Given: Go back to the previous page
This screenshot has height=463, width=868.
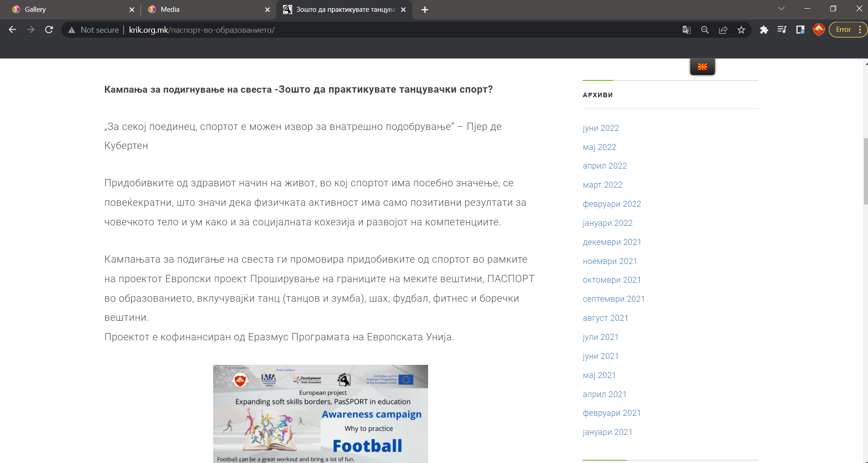Looking at the screenshot, I should tap(12, 30).
